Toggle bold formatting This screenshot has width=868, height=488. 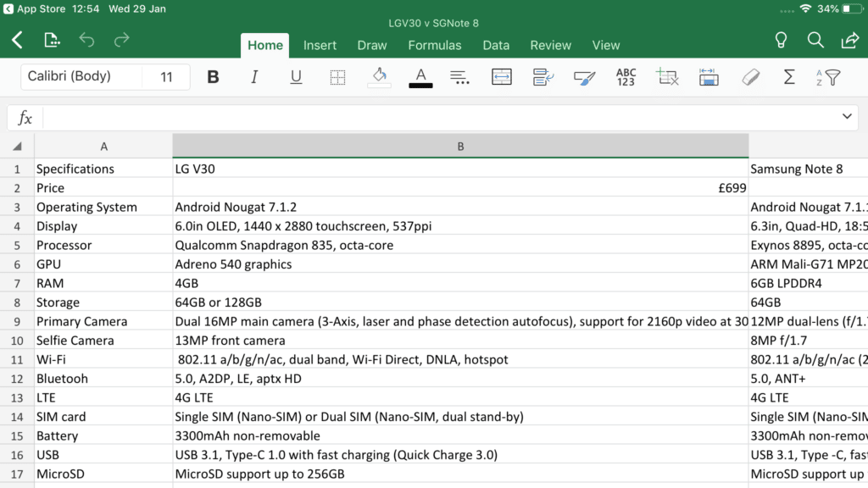coord(213,77)
